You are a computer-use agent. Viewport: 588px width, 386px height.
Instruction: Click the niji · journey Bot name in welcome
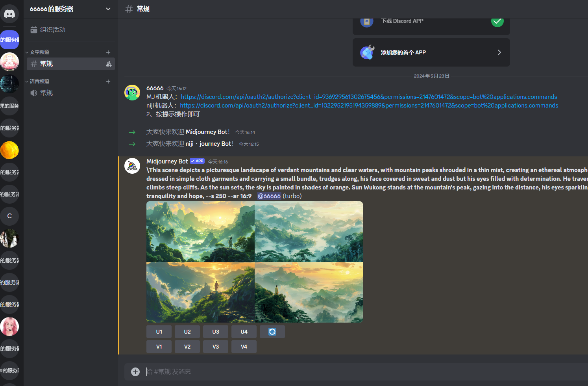point(209,144)
